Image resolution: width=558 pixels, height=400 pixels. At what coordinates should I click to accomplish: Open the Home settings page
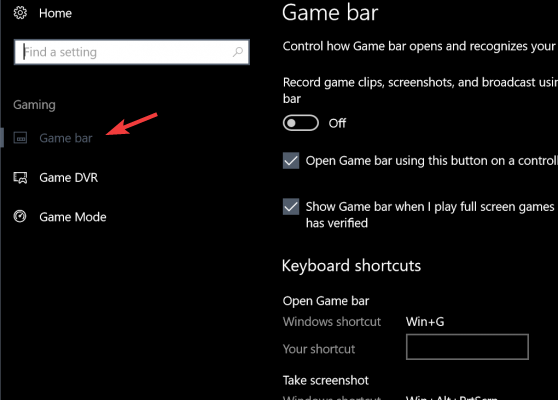point(55,13)
